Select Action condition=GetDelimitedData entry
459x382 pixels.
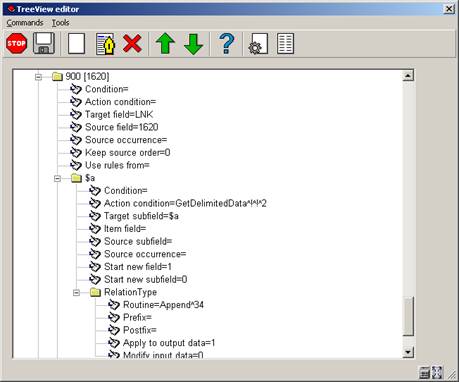pyautogui.click(x=185, y=203)
